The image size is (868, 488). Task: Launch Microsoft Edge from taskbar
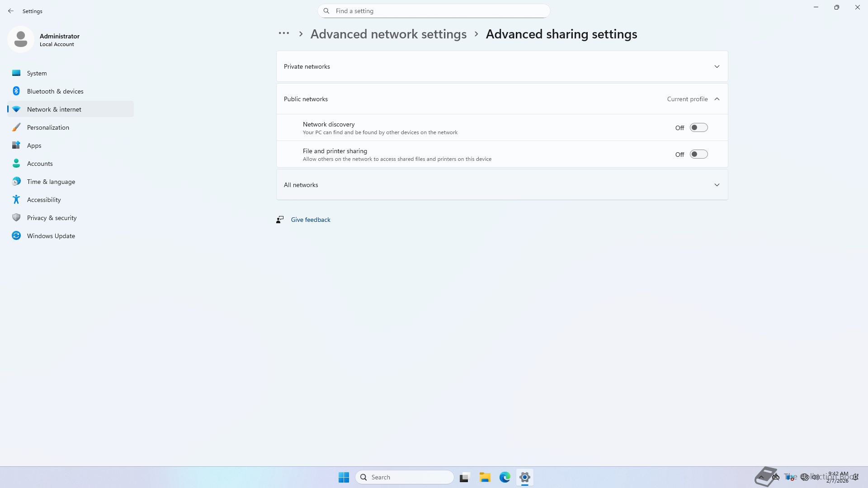point(505,477)
